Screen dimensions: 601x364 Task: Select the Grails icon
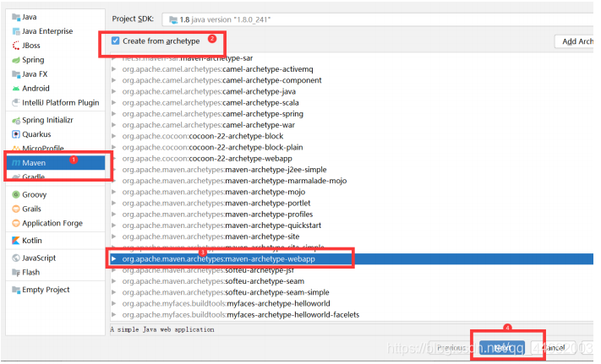pos(16,209)
